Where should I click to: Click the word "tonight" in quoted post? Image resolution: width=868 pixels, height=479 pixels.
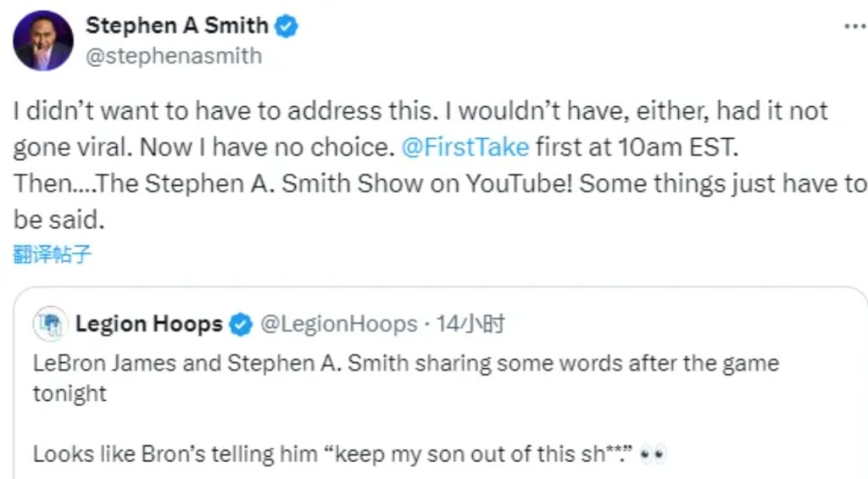tap(70, 394)
